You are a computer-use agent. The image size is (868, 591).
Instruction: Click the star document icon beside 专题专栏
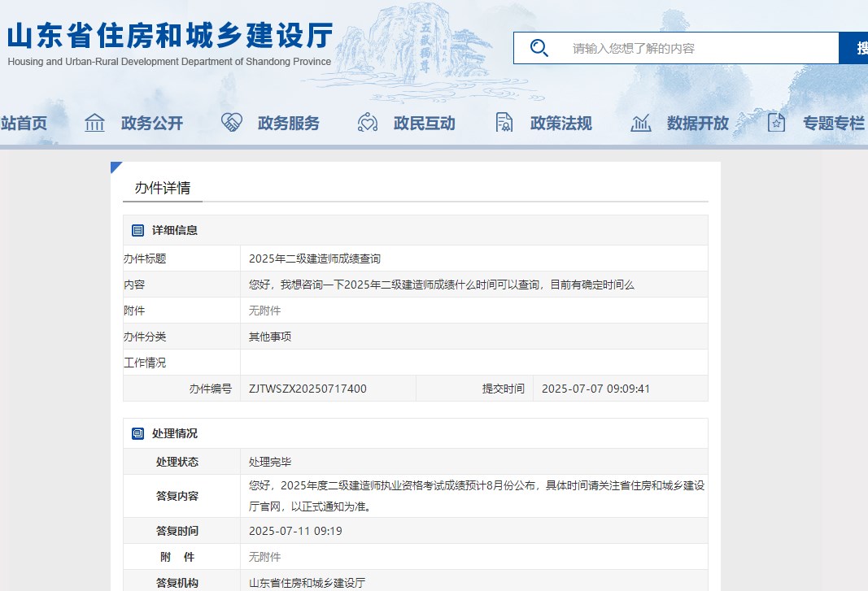pyautogui.click(x=777, y=123)
